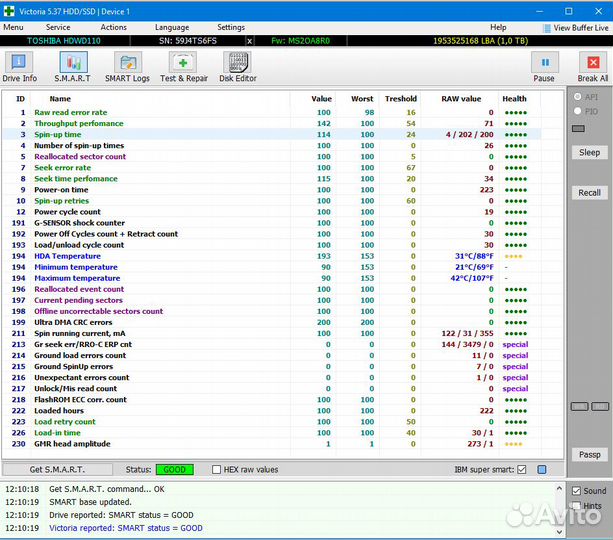Image resolution: width=613 pixels, height=540 pixels.
Task: Toggle View Buffer Live checkbox
Action: [546, 28]
